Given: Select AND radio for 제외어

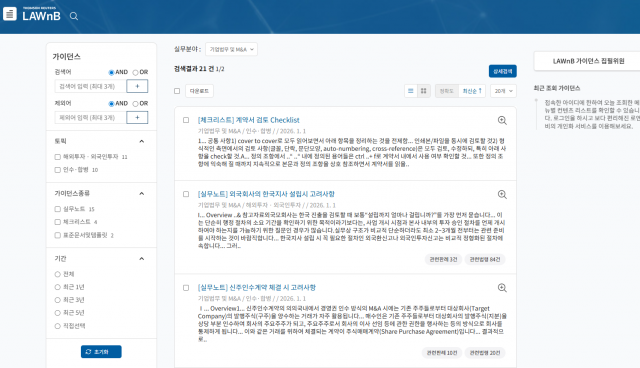Looking at the screenshot, I should (111, 104).
